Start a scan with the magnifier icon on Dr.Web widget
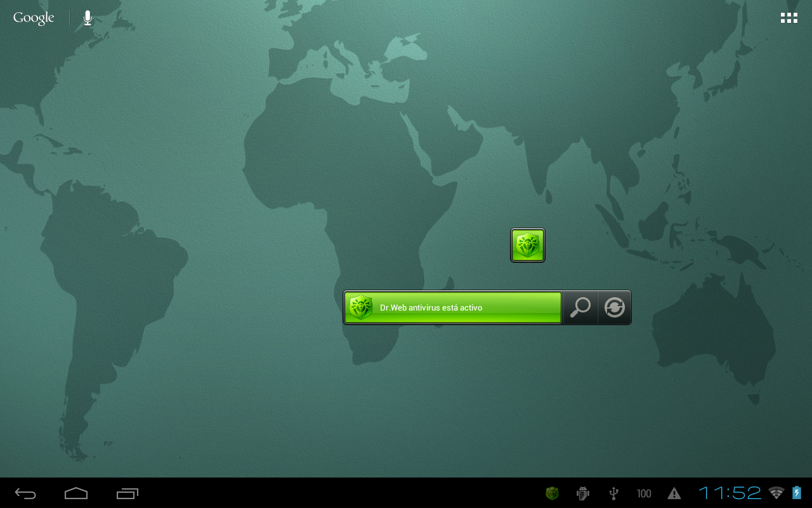Viewport: 812px width, 508px height. pyautogui.click(x=579, y=307)
